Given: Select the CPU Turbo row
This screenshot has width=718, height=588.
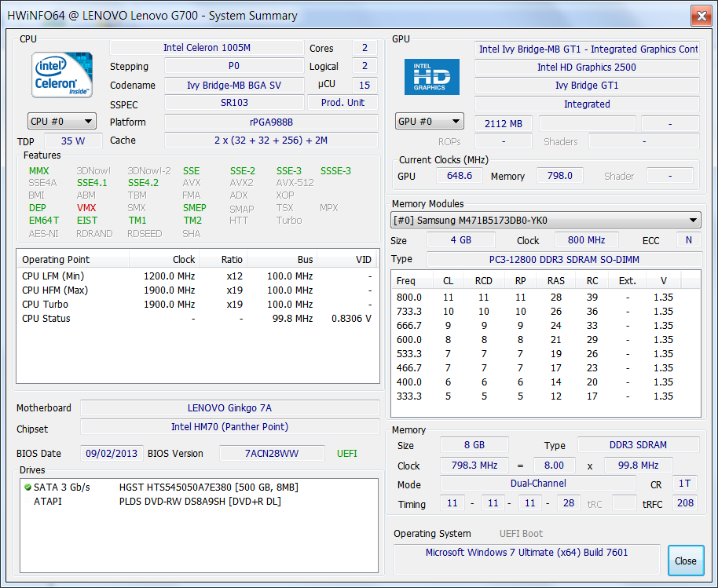Looking at the screenshot, I should point(198,305).
